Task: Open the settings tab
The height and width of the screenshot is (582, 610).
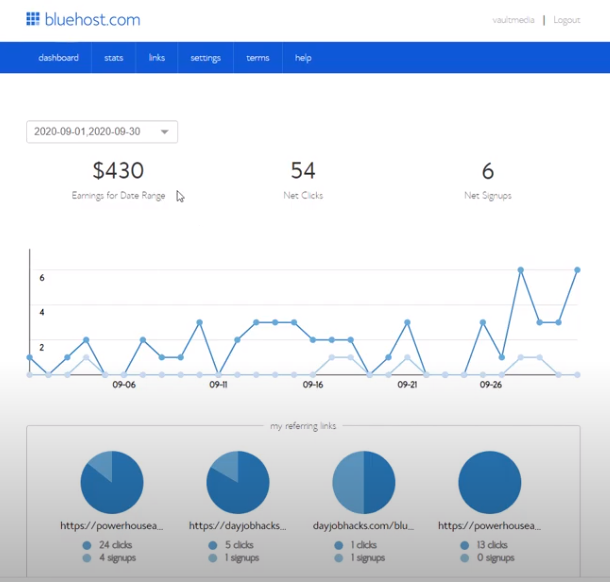Action: 205,58
